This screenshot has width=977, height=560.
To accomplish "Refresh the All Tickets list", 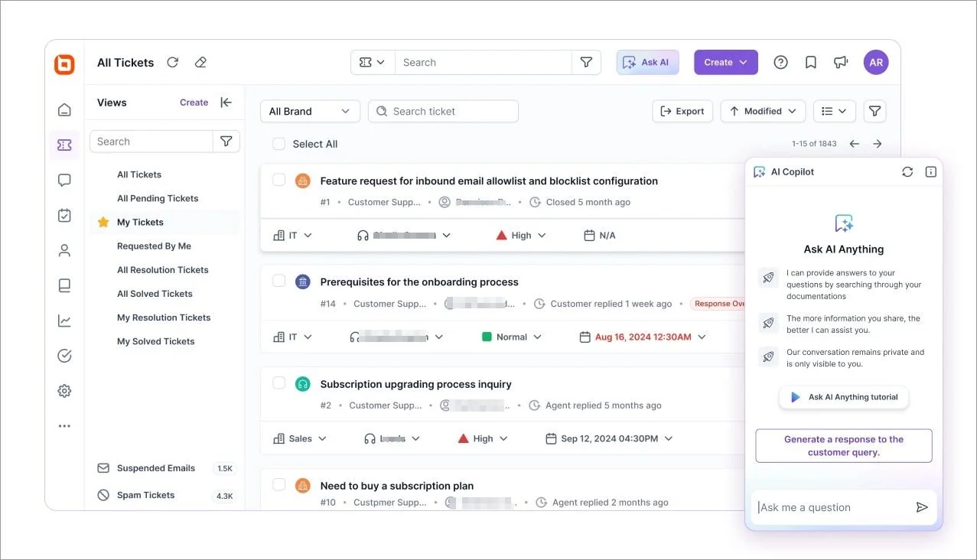I will tap(172, 62).
